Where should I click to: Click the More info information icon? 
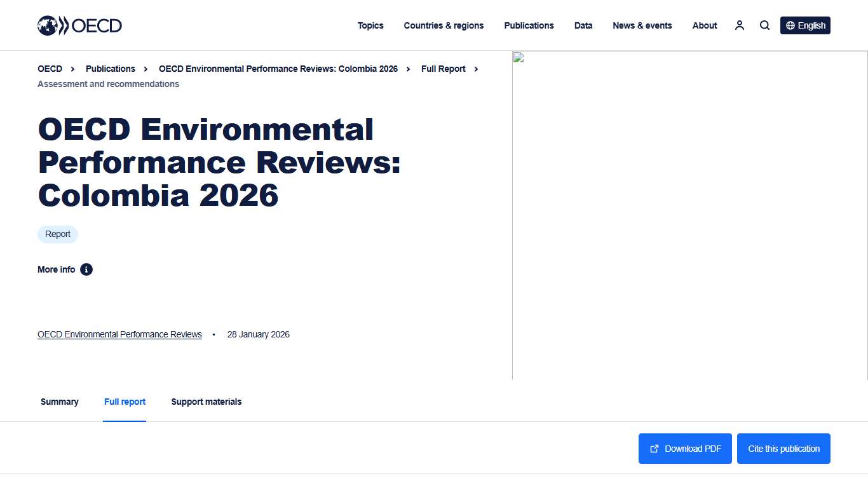(x=86, y=269)
